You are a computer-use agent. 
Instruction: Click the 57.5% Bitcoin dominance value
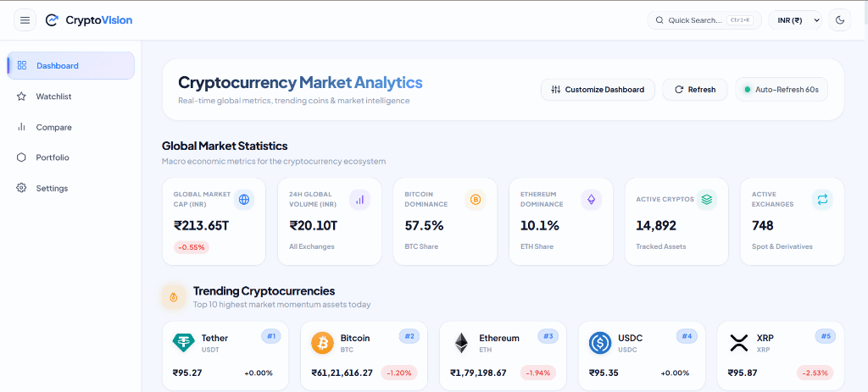pyautogui.click(x=424, y=225)
